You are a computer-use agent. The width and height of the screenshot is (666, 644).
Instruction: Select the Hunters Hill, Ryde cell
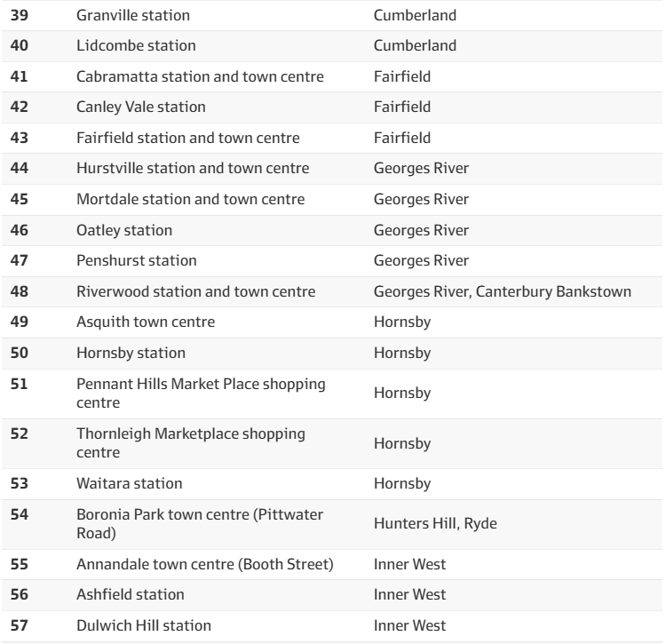(x=435, y=523)
